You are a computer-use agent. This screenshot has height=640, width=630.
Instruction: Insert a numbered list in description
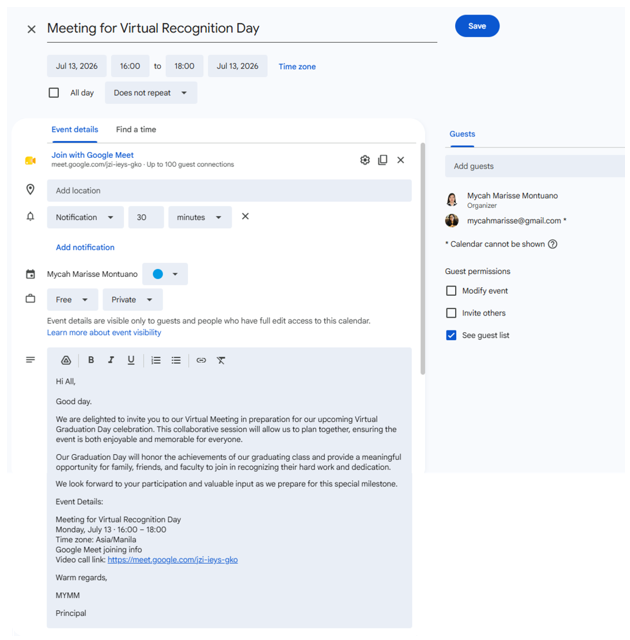click(156, 360)
